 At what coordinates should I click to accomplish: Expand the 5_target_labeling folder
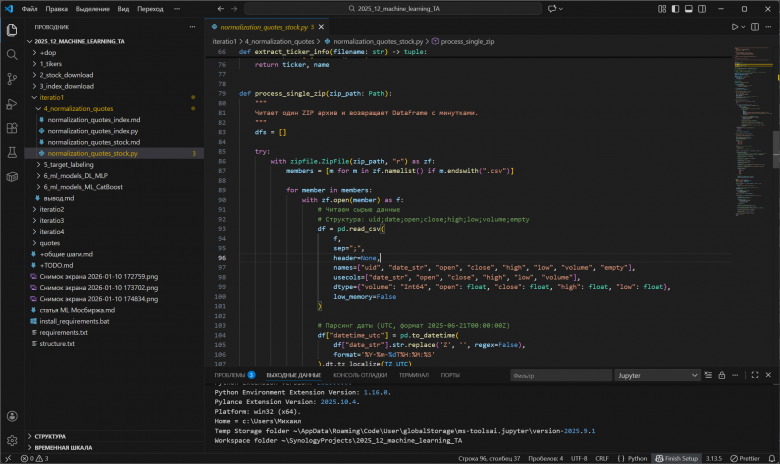click(x=68, y=164)
